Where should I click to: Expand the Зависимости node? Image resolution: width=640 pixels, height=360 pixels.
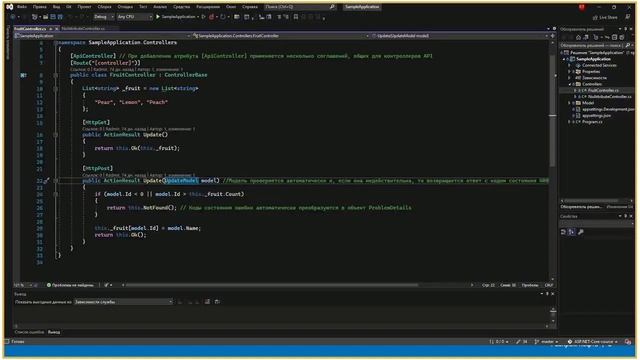pos(569,78)
